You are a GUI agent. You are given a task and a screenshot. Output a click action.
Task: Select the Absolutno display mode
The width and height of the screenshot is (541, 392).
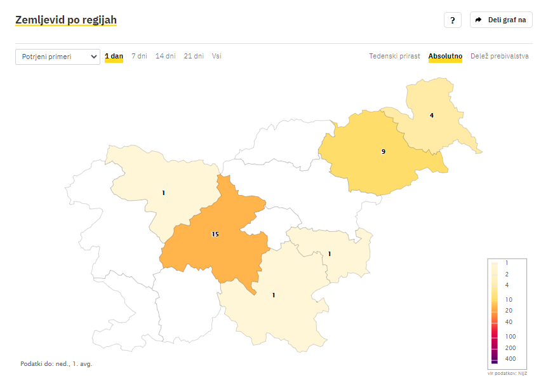[x=445, y=56]
